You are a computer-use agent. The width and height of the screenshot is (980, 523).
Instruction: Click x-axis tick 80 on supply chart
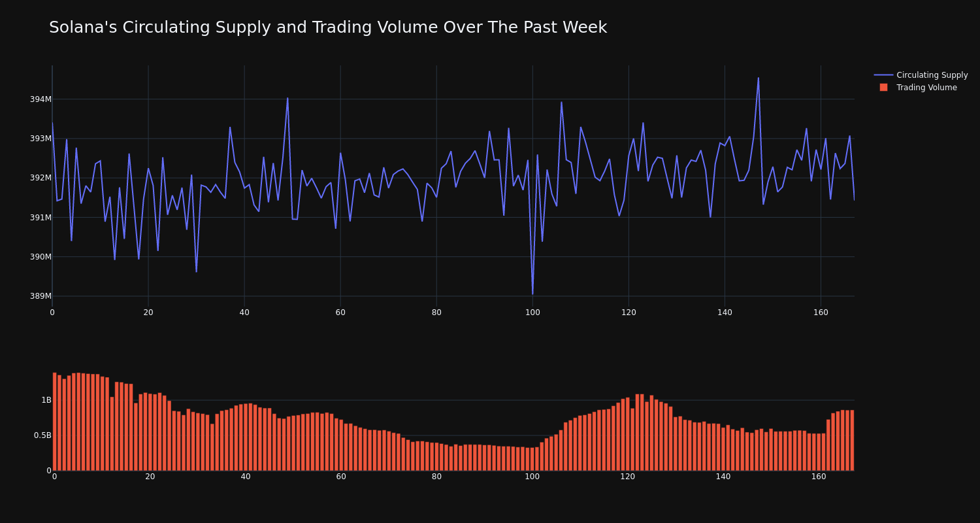(x=436, y=312)
